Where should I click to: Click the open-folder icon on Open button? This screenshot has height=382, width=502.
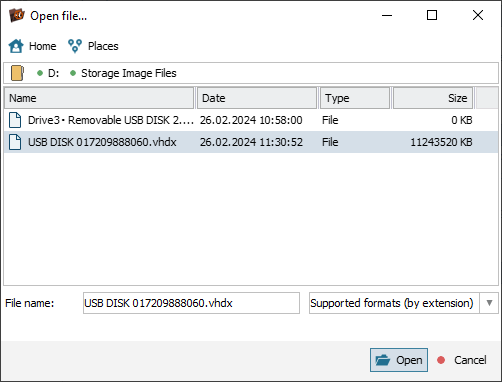tap(382, 360)
